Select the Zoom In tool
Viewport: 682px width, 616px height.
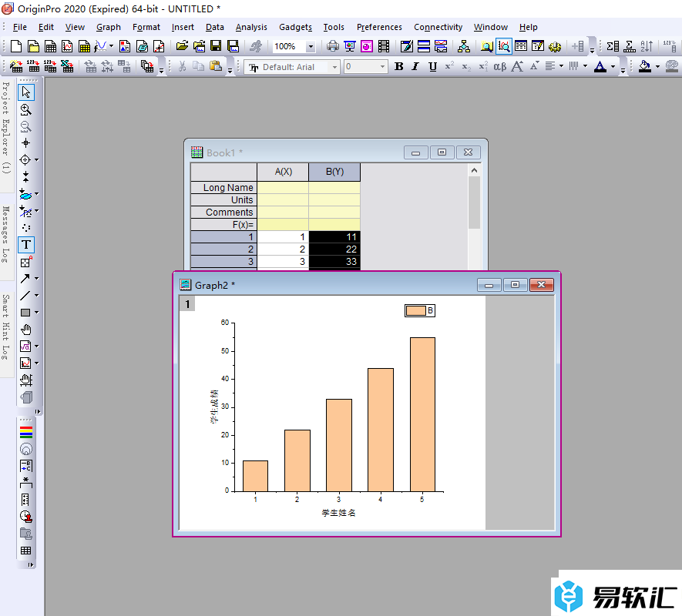[26, 109]
